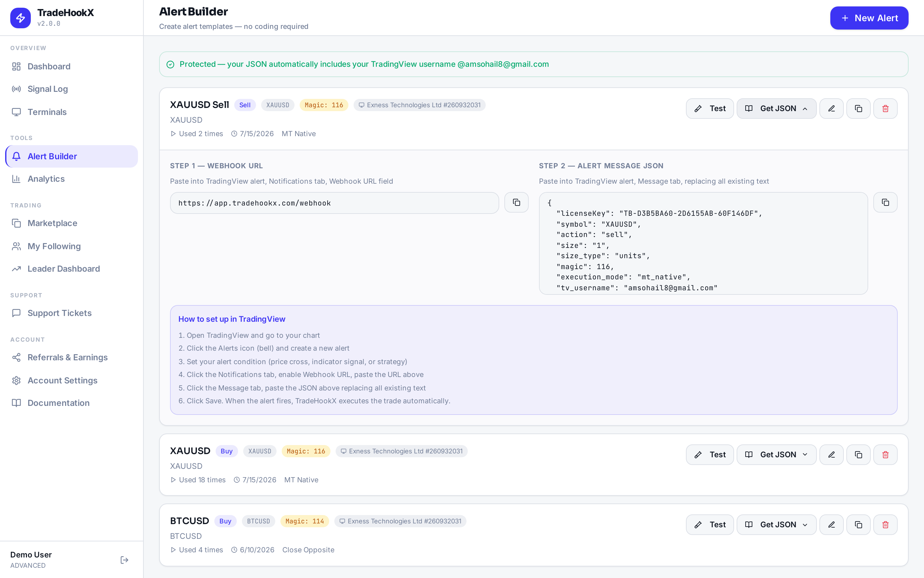Navigate to Marketplace

(x=72, y=223)
